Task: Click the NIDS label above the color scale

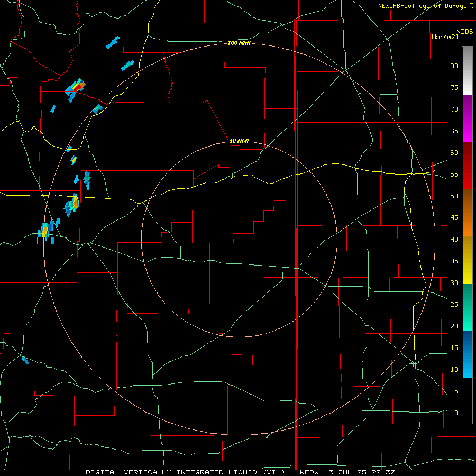Action: 464,32
